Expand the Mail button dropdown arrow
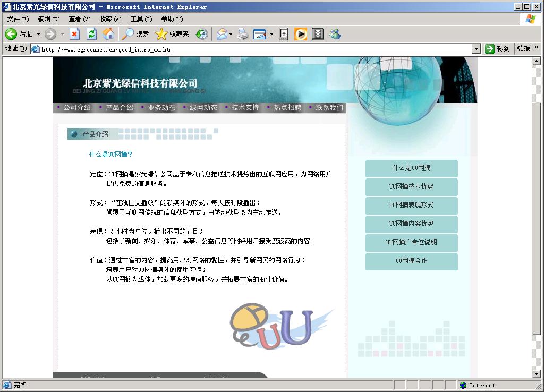Image resolution: width=544 pixels, height=392 pixels. (231, 34)
